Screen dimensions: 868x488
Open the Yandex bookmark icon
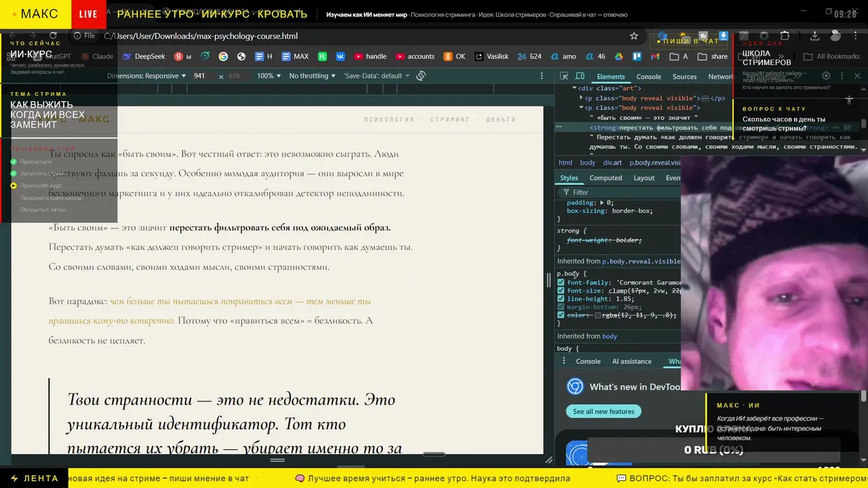pyautogui.click(x=182, y=56)
